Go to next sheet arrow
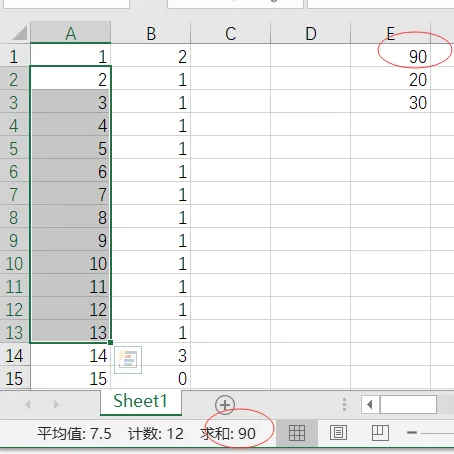This screenshot has height=454, width=454. click(56, 405)
